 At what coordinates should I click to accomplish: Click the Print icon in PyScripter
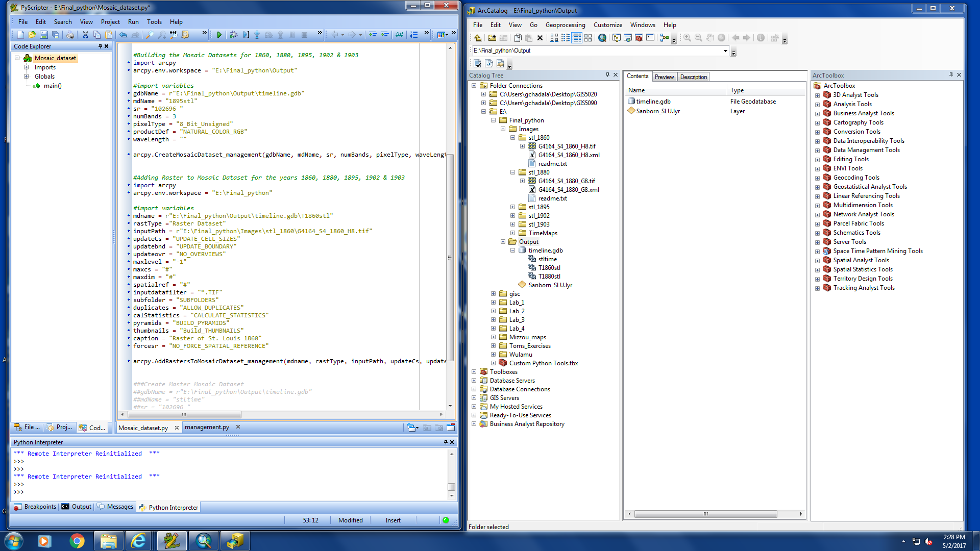click(70, 35)
